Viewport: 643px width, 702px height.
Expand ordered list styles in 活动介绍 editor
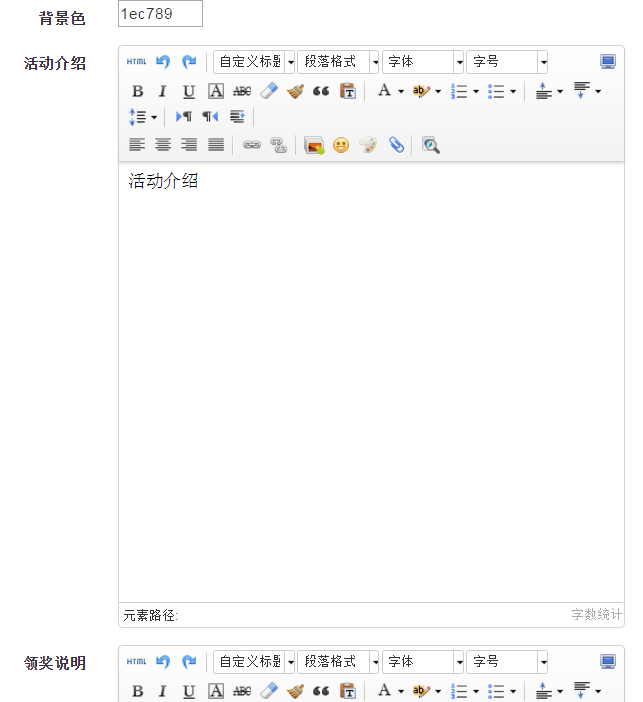(476, 91)
